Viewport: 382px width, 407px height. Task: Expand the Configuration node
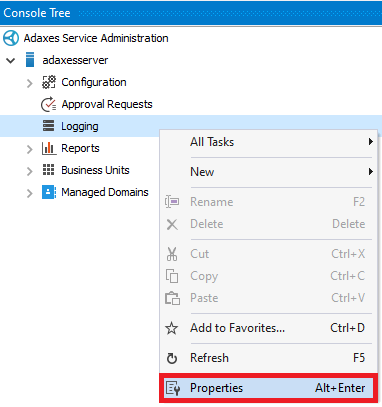tap(30, 83)
